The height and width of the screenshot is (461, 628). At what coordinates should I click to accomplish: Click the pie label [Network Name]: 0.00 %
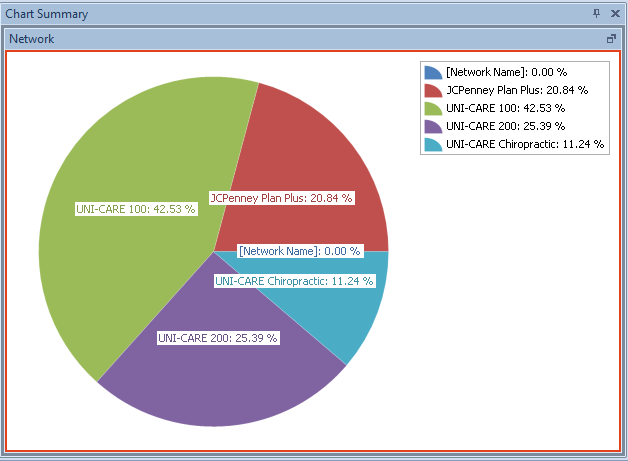pos(300,251)
